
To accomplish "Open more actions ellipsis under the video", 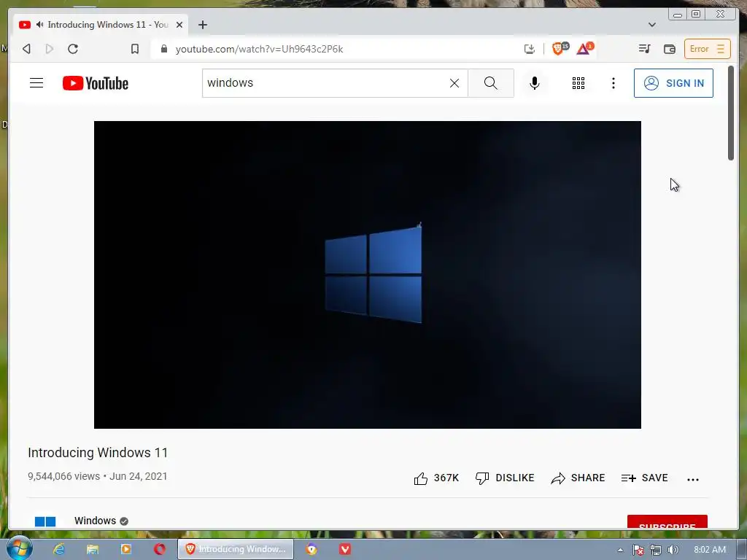I will click(x=693, y=480).
